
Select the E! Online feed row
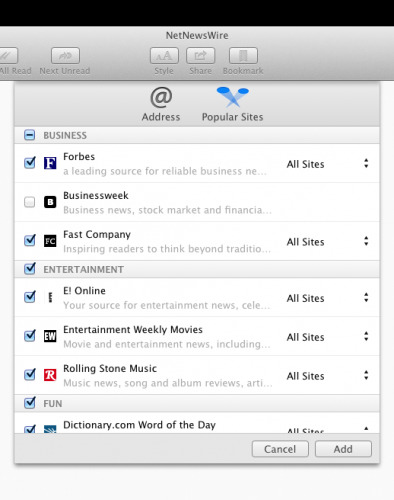click(197, 297)
